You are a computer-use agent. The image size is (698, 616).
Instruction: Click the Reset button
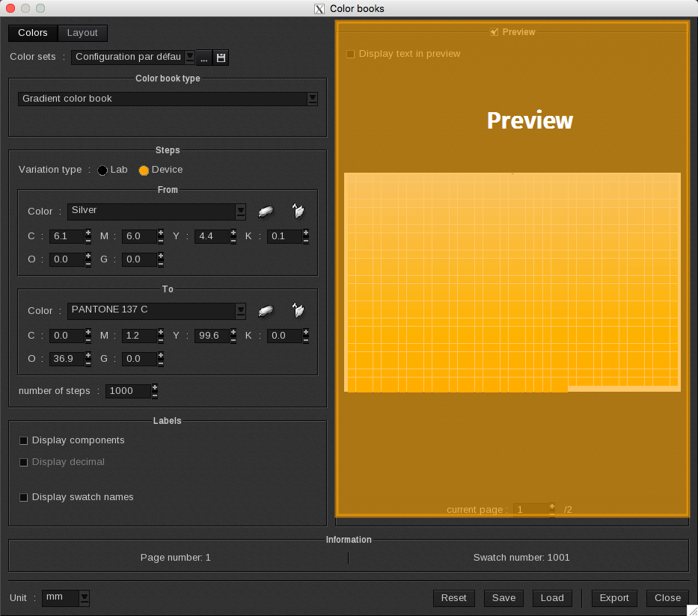(453, 598)
